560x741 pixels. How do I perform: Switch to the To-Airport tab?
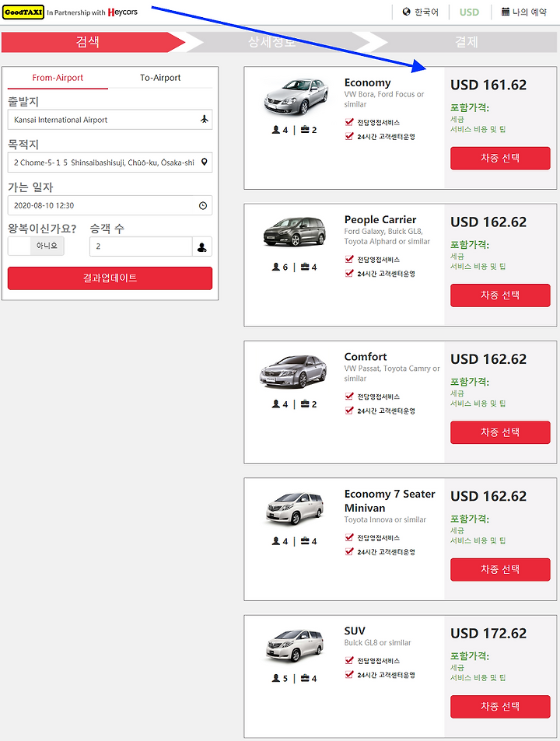(x=160, y=78)
